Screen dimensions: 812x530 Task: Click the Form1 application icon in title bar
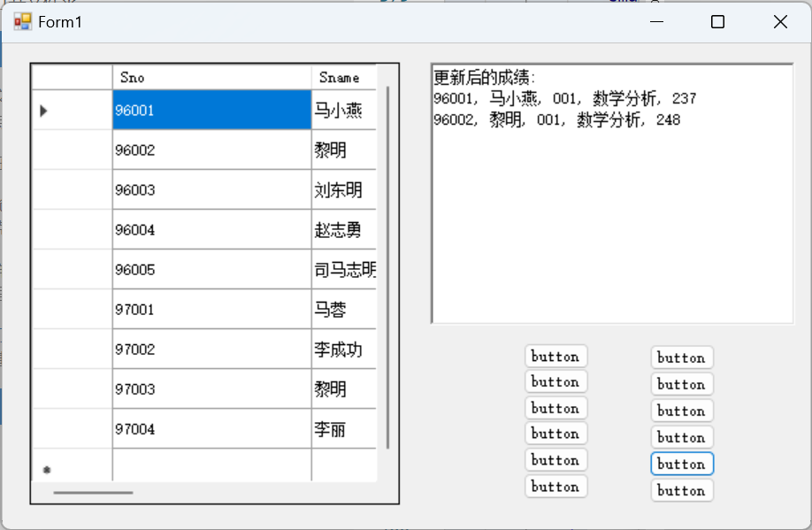23,22
